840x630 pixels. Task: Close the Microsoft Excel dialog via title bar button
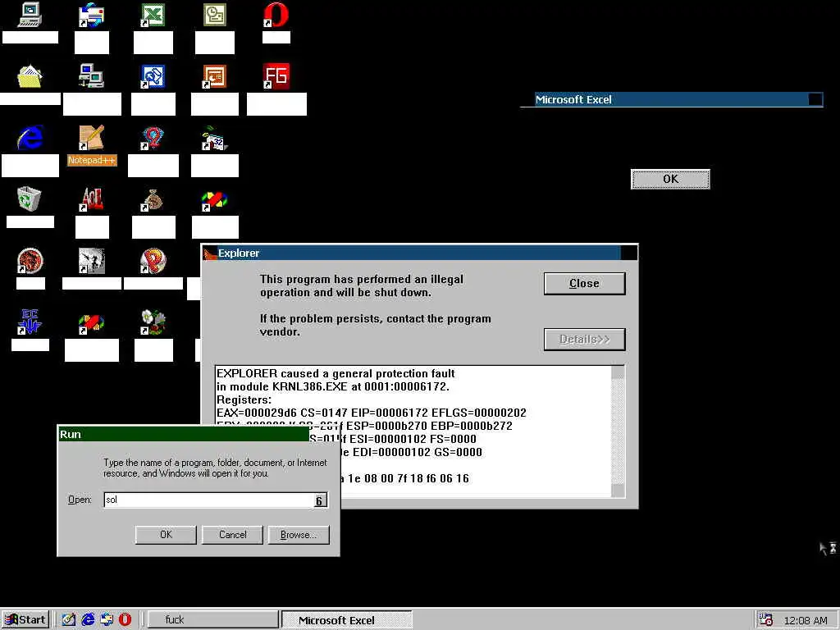(x=815, y=99)
